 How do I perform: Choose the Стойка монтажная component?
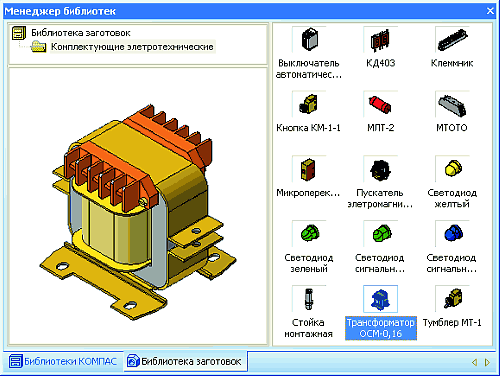(x=309, y=299)
